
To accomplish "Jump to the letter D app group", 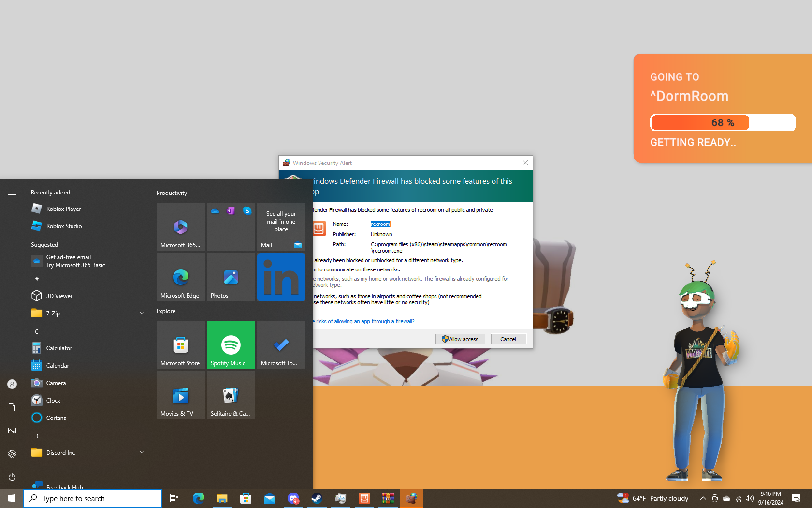I will (x=37, y=436).
